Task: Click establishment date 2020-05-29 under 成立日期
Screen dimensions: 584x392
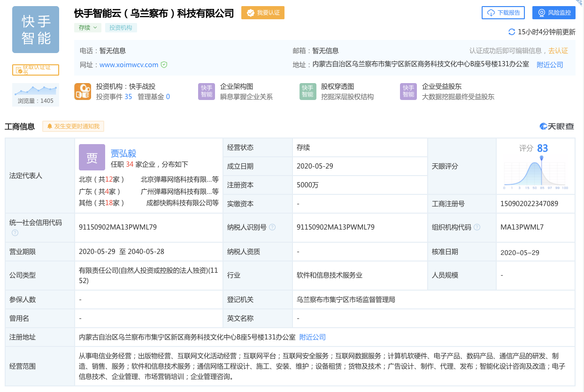Action: coord(315,166)
